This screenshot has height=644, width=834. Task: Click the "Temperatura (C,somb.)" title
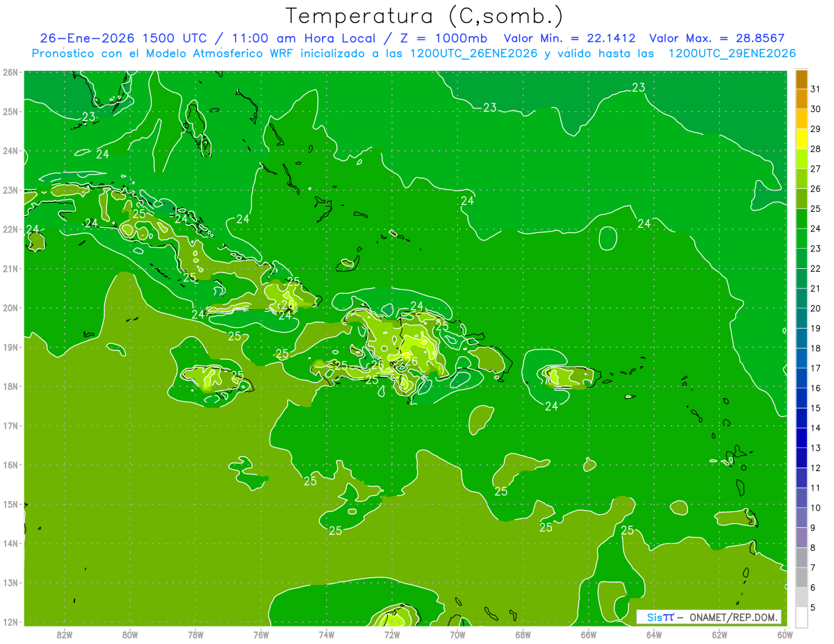[x=424, y=16]
